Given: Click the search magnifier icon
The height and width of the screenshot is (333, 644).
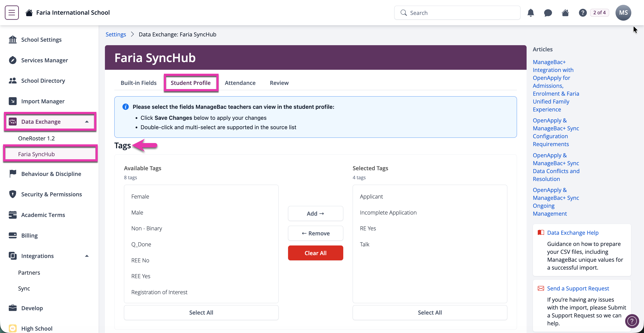Looking at the screenshot, I should (x=403, y=13).
